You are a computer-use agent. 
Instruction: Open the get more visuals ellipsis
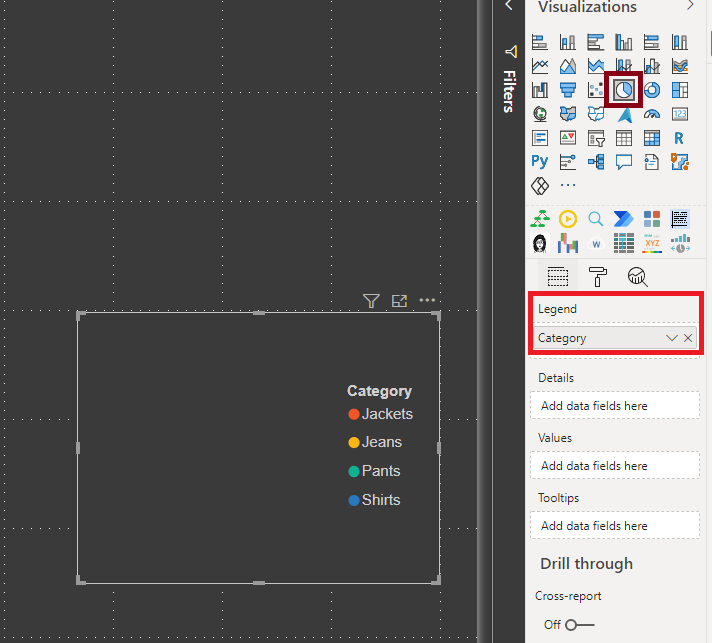[x=568, y=185]
